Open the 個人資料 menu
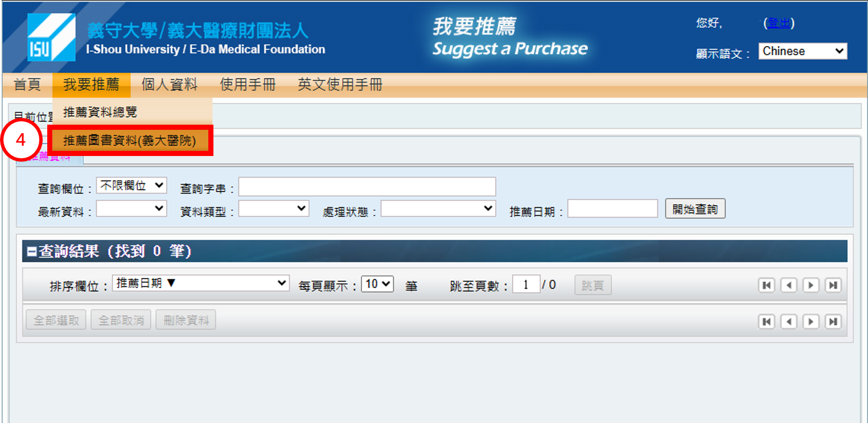Image resolution: width=868 pixels, height=423 pixels. (169, 85)
